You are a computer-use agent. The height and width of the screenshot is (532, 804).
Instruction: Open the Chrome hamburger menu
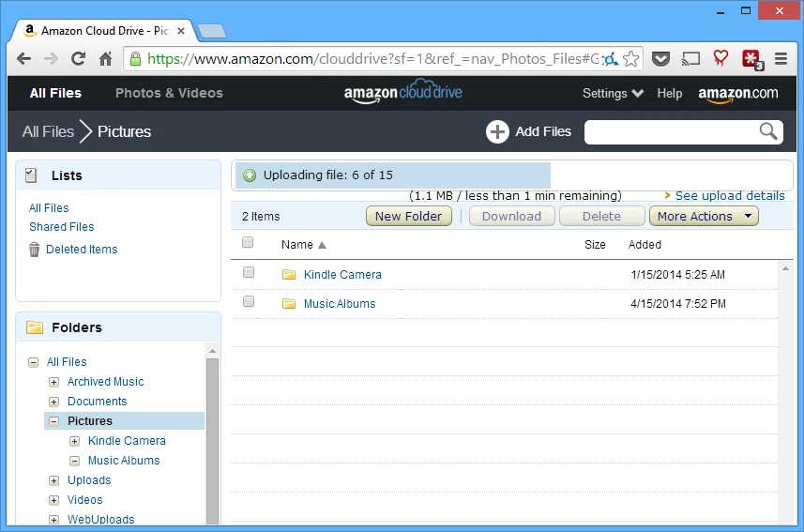[x=781, y=59]
